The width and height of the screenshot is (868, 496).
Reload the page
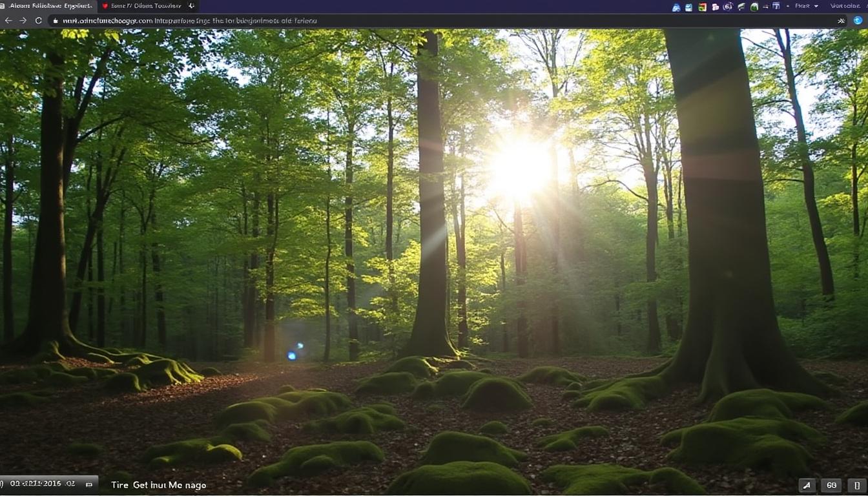click(x=38, y=21)
